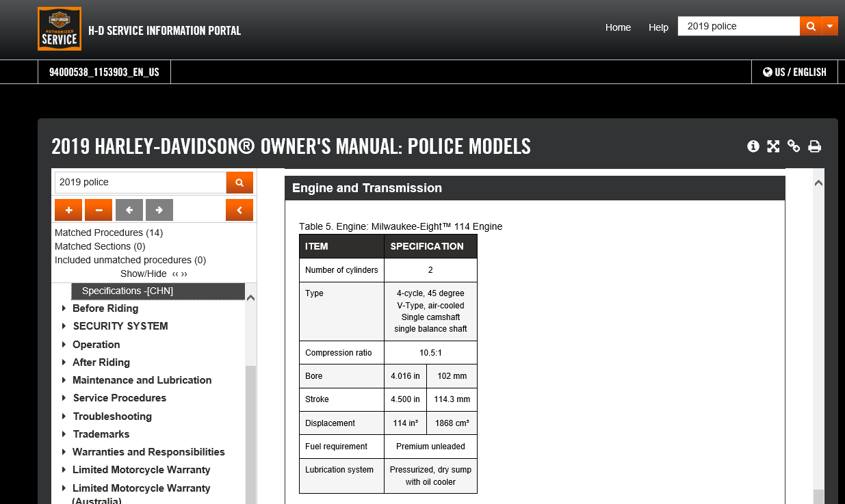Open the Help menu link

coord(658,27)
